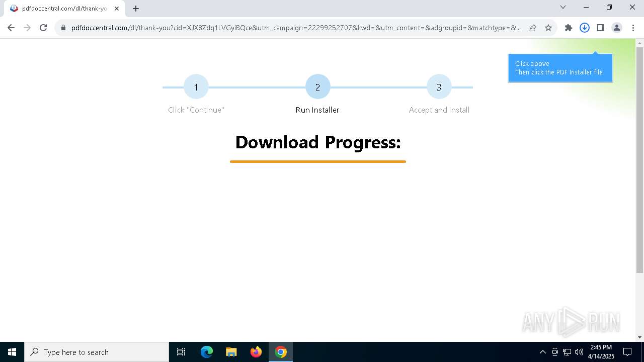Open the profile avatar menu
Image resolution: width=644 pixels, height=362 pixels.
tap(617, 28)
